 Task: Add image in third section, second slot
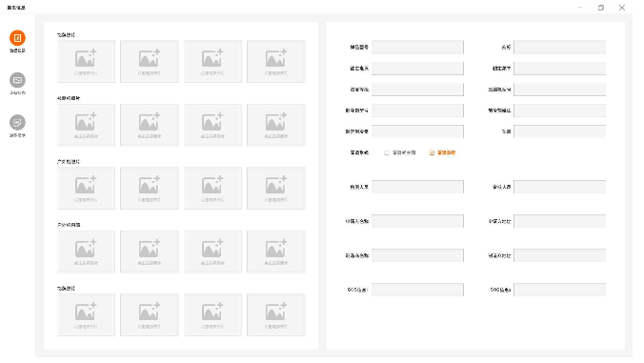(x=150, y=188)
